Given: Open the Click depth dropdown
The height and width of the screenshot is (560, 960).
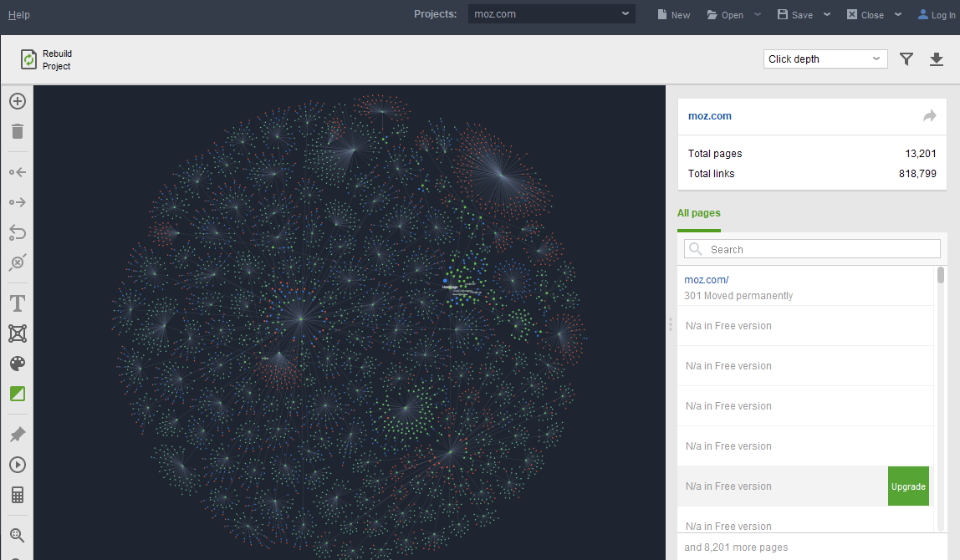Looking at the screenshot, I should pyautogui.click(x=825, y=59).
